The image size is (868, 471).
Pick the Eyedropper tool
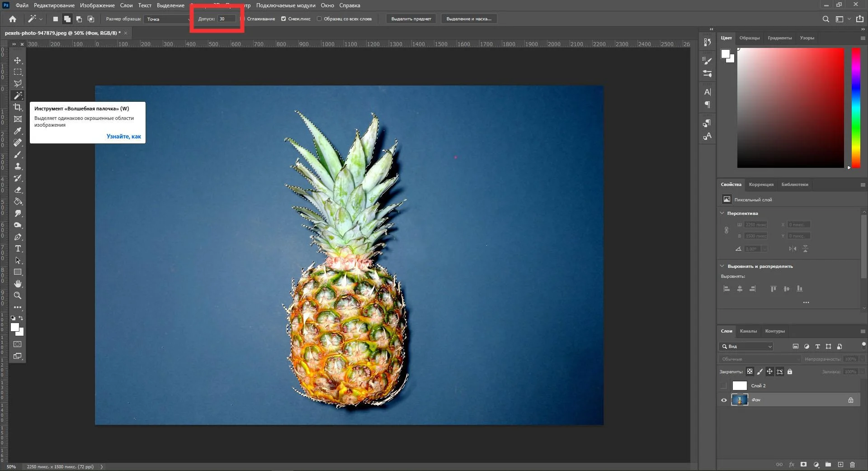click(18, 131)
